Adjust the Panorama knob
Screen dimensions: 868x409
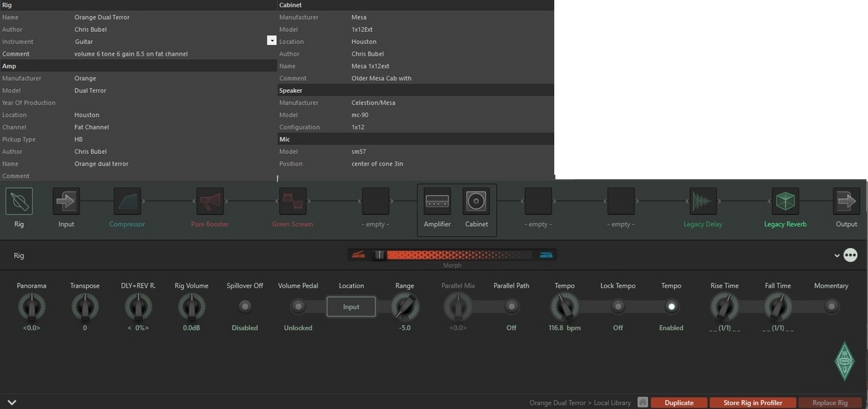(31, 308)
